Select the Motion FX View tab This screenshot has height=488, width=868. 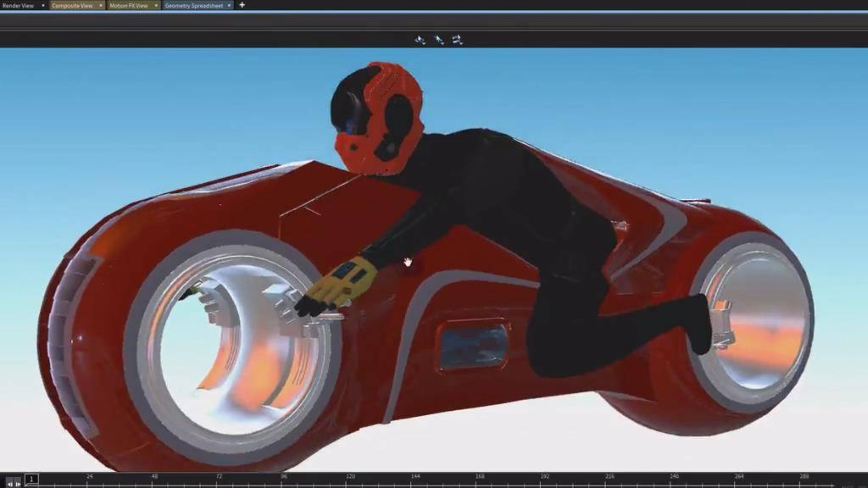pyautogui.click(x=128, y=5)
